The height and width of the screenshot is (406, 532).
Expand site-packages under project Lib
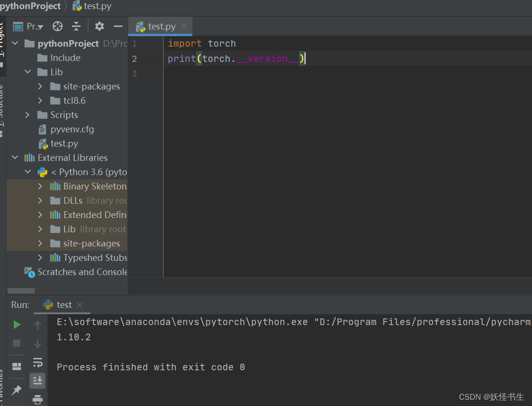point(40,86)
